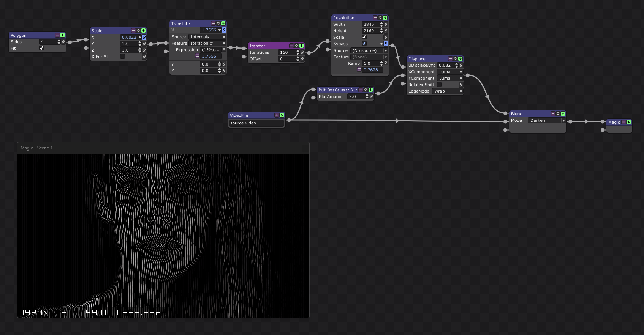Screen dimensions: 644x335
Task: Click the preview icon on Iterator node header
Action: pos(296,46)
